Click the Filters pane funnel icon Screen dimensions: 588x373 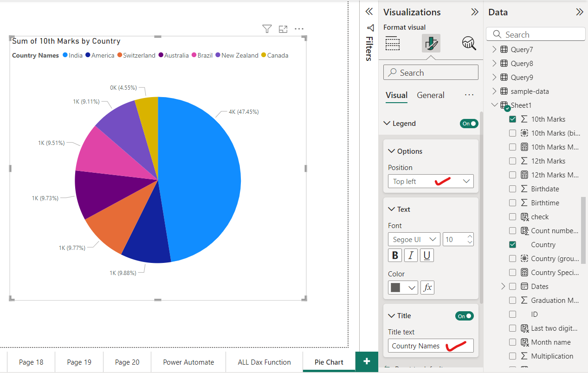pyautogui.click(x=369, y=28)
